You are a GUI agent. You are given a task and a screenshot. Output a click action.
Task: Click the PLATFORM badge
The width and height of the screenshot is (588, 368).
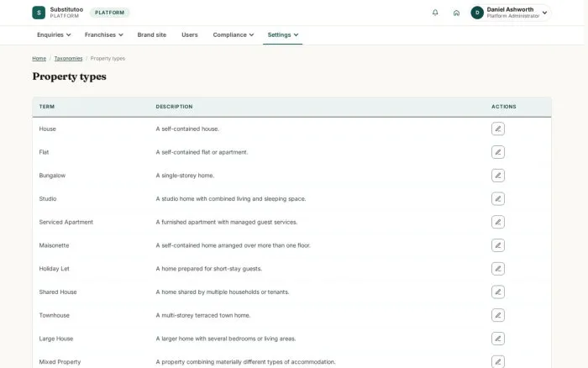pyautogui.click(x=109, y=13)
